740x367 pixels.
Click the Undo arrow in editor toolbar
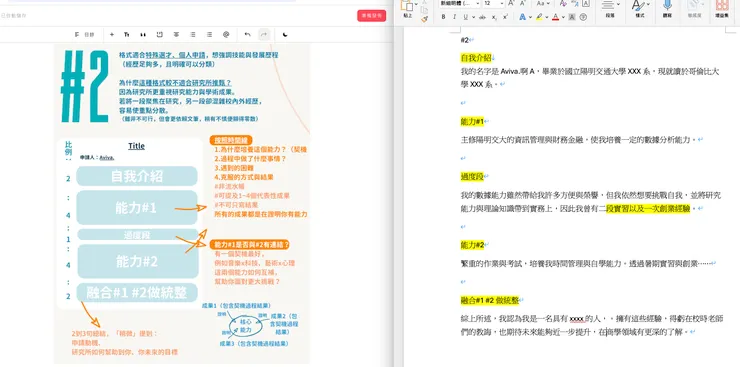(x=247, y=34)
